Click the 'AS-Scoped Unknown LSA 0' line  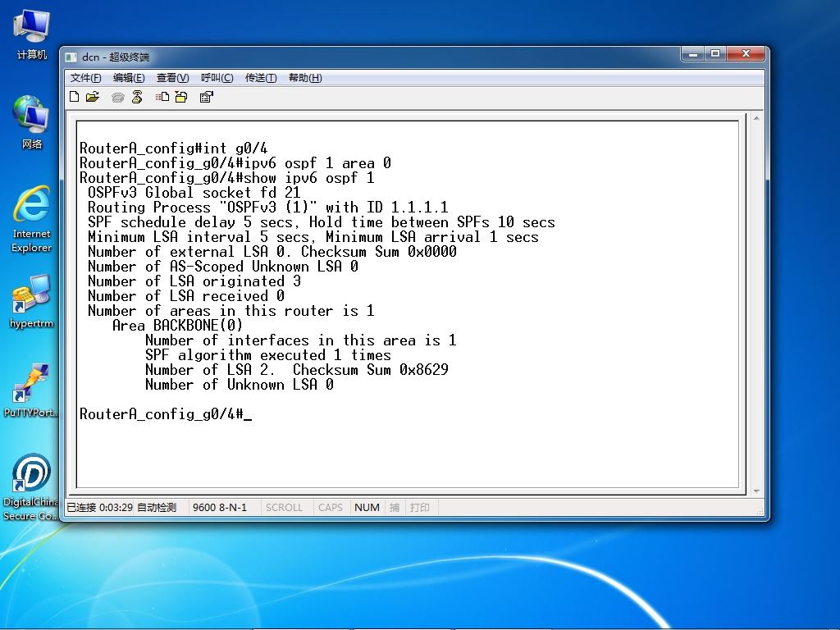tap(223, 267)
